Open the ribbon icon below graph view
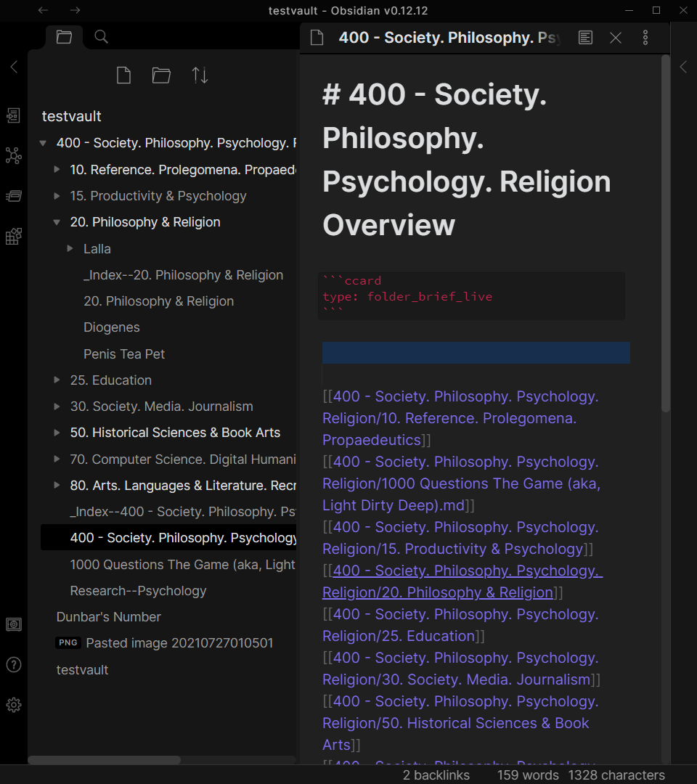Image resolution: width=697 pixels, height=784 pixels. click(x=14, y=195)
